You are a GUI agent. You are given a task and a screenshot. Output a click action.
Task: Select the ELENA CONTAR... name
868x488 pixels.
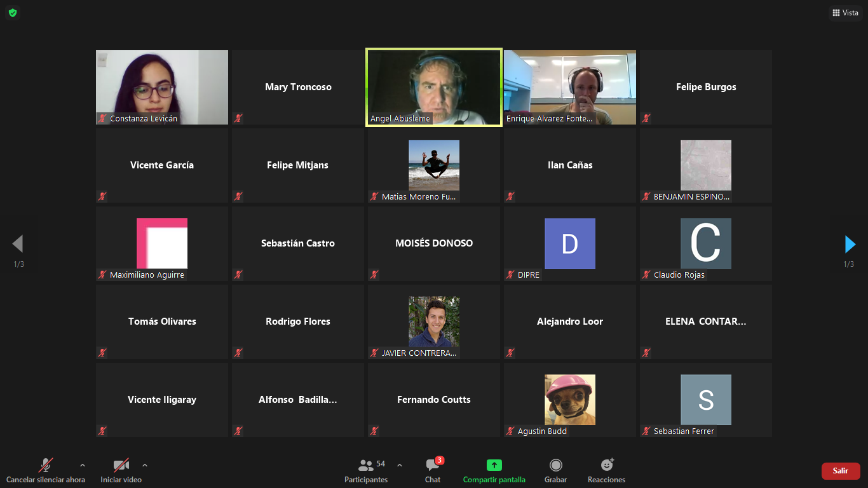coord(706,322)
